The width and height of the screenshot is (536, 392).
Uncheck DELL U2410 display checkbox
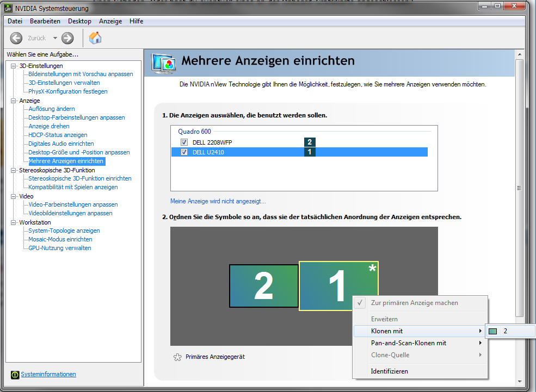coord(184,152)
